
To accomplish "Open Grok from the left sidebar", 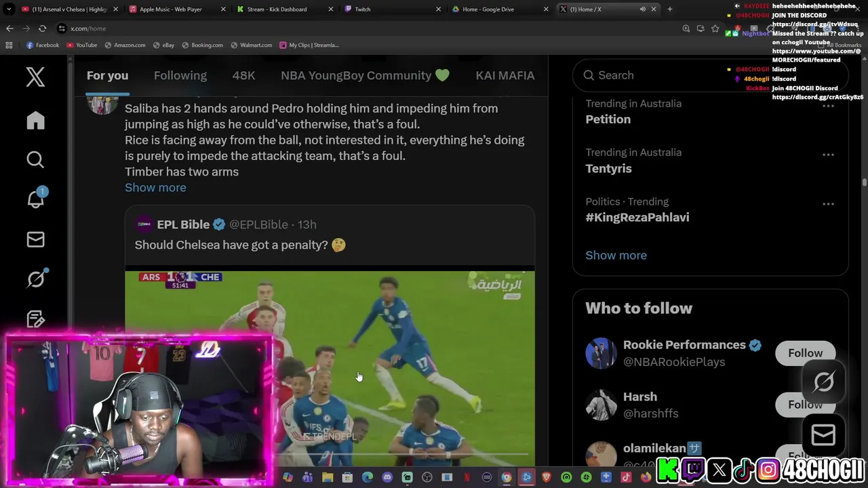I will (35, 279).
